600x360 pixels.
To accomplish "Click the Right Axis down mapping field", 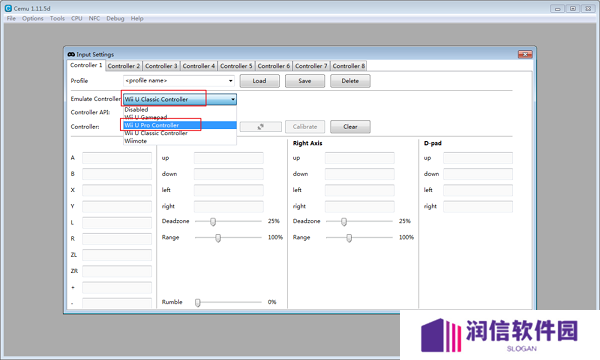I will coord(360,174).
